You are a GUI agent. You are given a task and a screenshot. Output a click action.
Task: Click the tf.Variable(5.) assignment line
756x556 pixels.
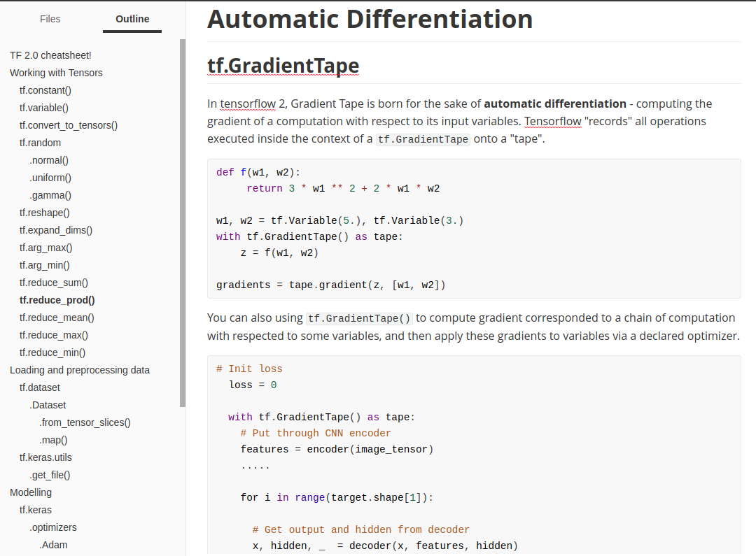tap(339, 221)
